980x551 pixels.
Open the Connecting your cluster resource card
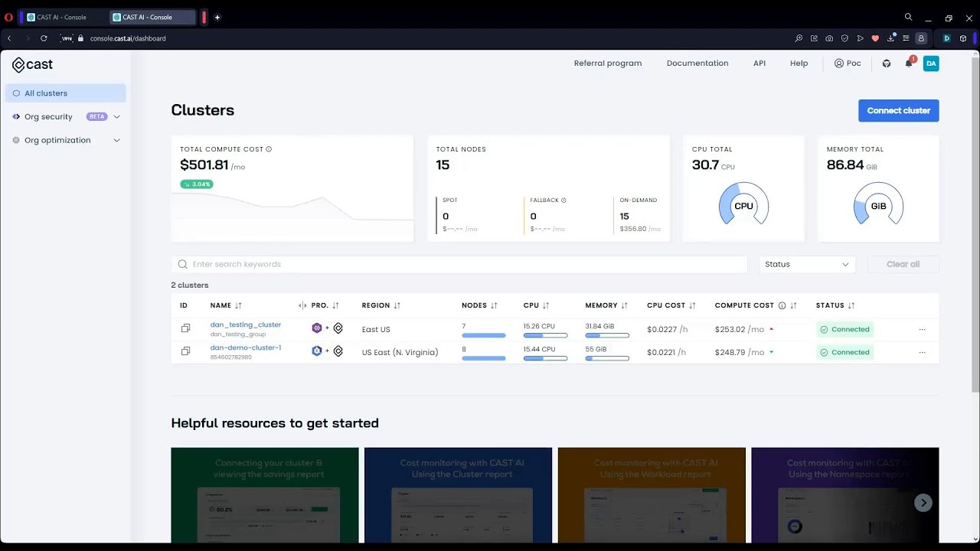(x=265, y=495)
